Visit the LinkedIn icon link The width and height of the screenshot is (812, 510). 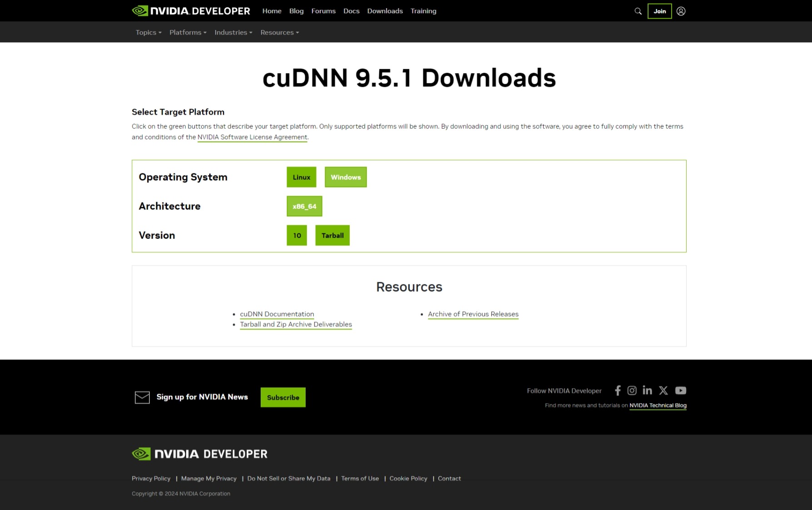pos(647,390)
